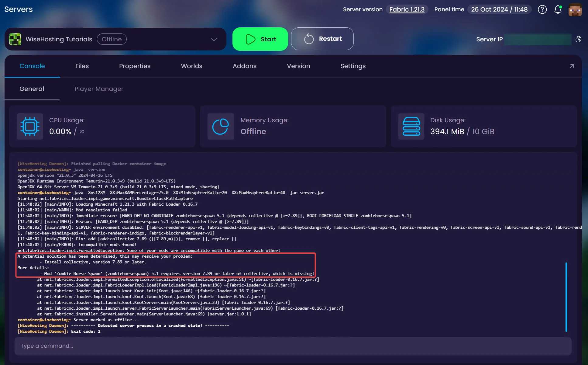Click the console vertical scrollbar
Screen dimensions: 588x365
[x=566, y=297]
